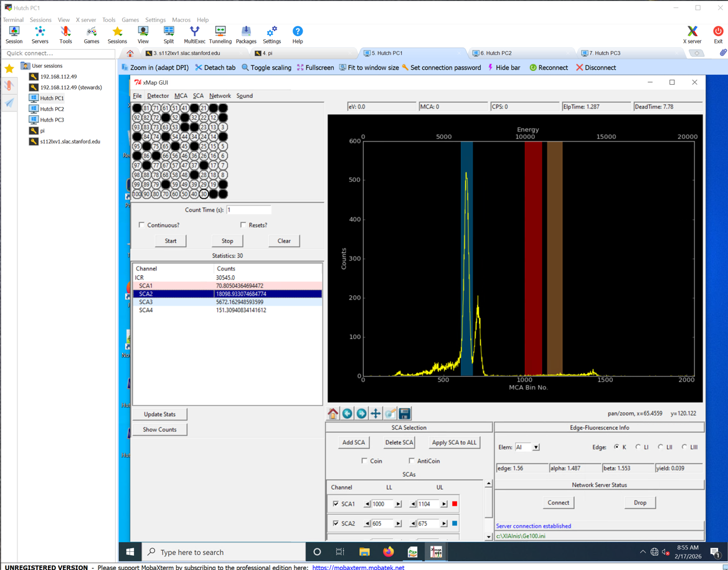Increase the SCA1 lower limit with right arrow
Screen dimensions: 728x570
tap(399, 504)
